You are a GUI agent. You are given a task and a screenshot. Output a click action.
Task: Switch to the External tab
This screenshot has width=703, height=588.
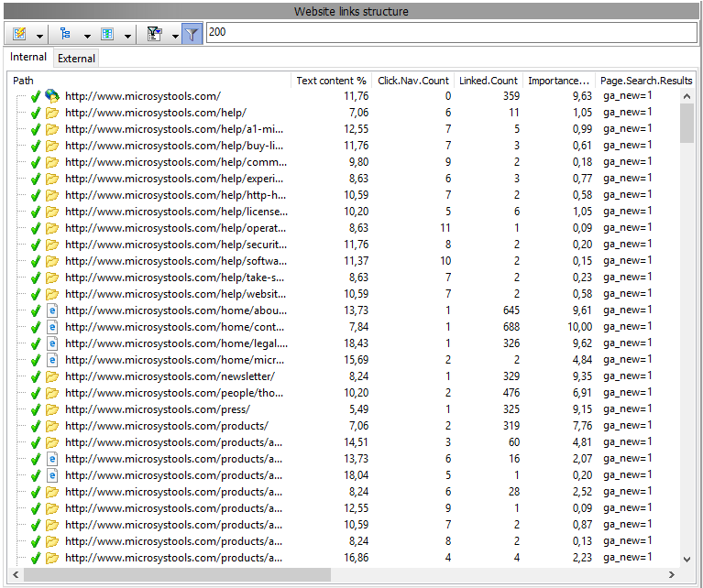point(76,59)
